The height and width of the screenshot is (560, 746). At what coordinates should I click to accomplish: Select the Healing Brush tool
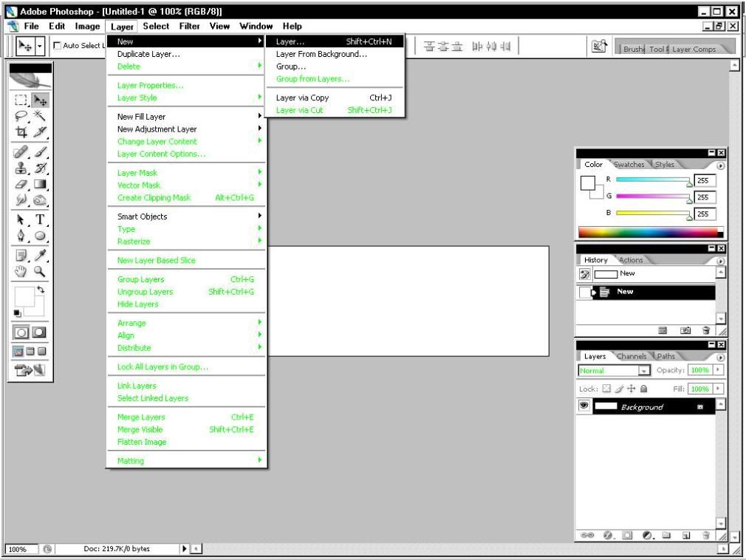pos(21,151)
